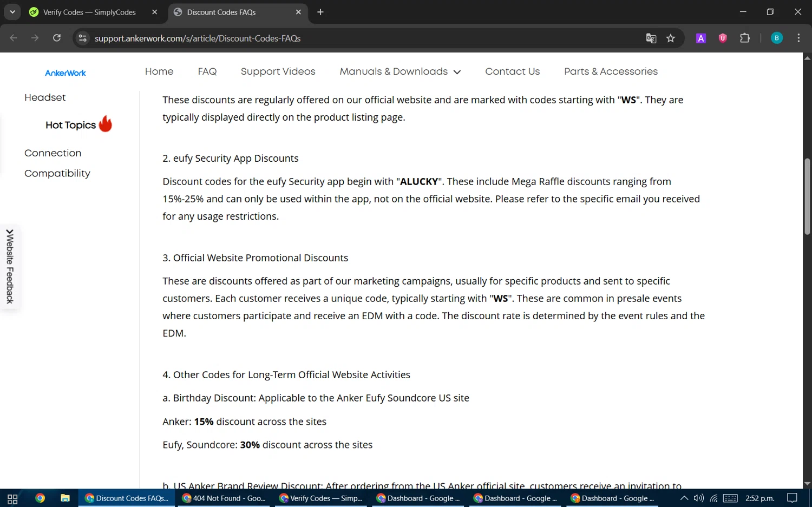This screenshot has width=812, height=507.
Task: Open network settings tray icon
Action: pyautogui.click(x=714, y=498)
